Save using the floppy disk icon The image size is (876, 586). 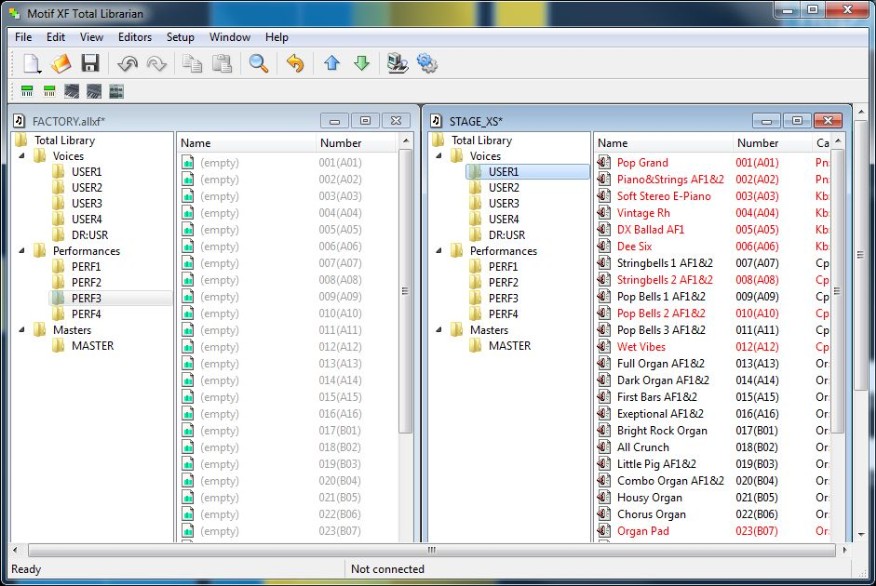[x=90, y=64]
